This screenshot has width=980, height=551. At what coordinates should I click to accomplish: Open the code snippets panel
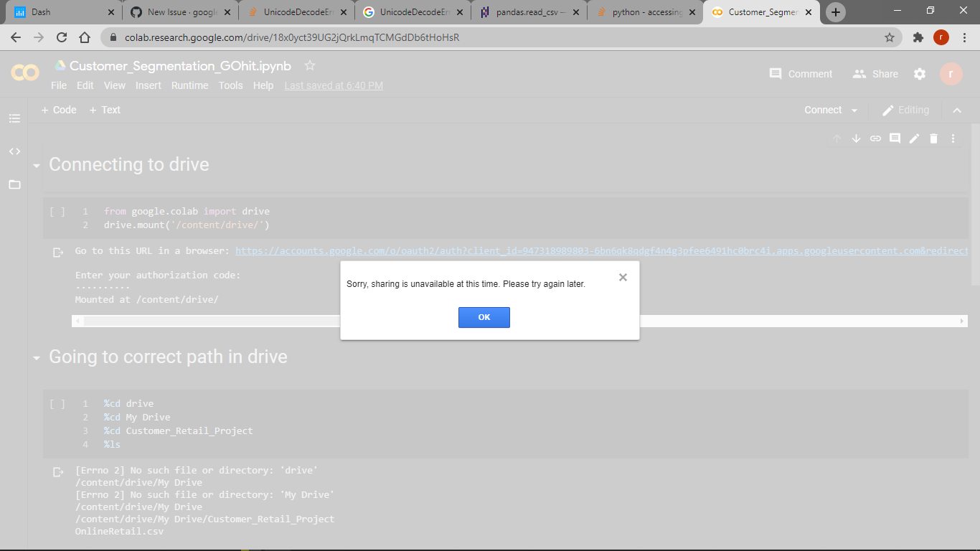click(x=14, y=151)
